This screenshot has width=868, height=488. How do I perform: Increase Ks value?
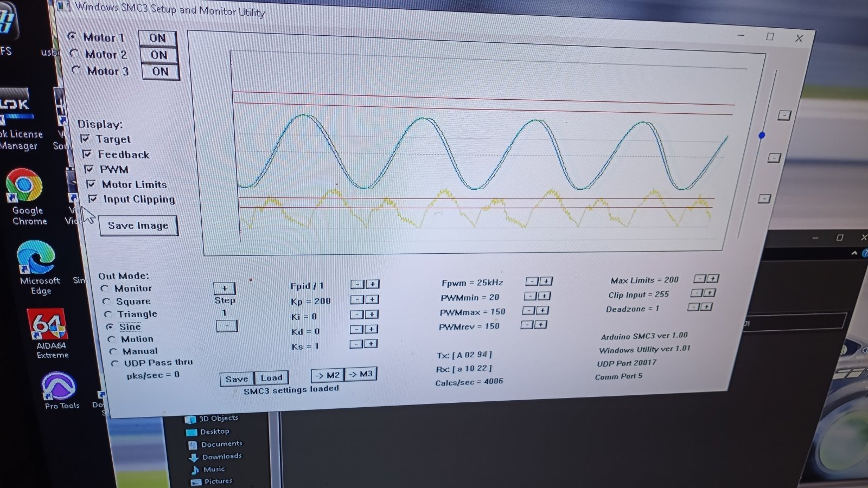(371, 344)
